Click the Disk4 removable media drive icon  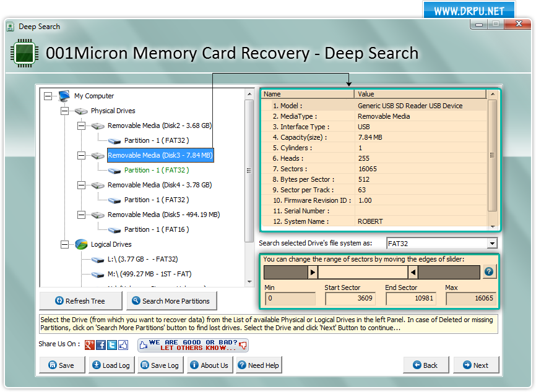[98, 185]
